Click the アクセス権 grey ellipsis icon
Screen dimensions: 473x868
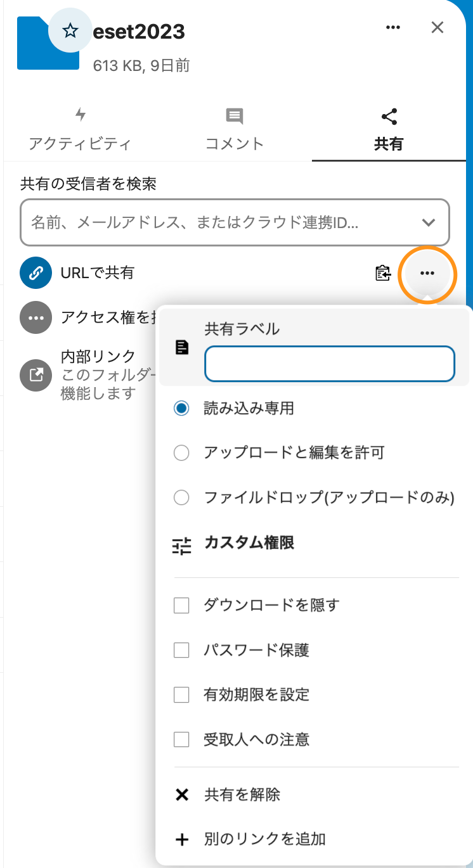coord(36,317)
